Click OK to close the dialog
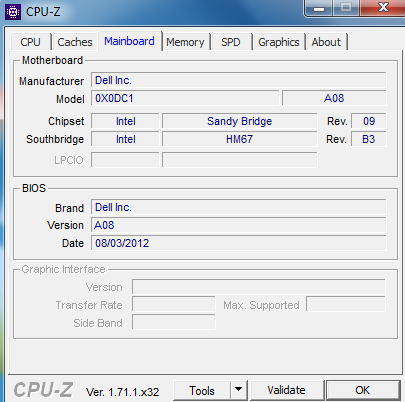405x402 pixels. 363,390
